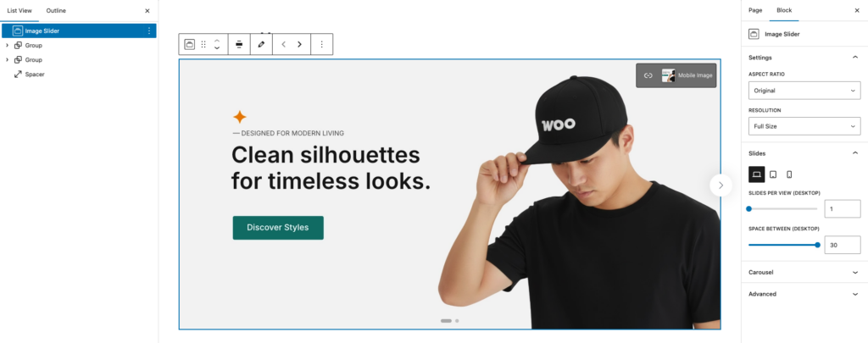
Task: Open the Resolution Full Size dropdown
Action: tap(804, 126)
